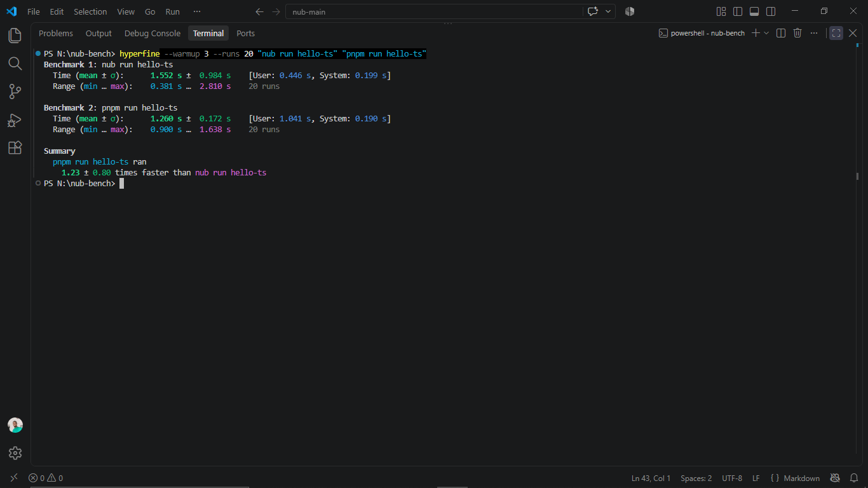Open the Explorer view in activity bar
Screen dimensions: 868x488
click(x=15, y=36)
